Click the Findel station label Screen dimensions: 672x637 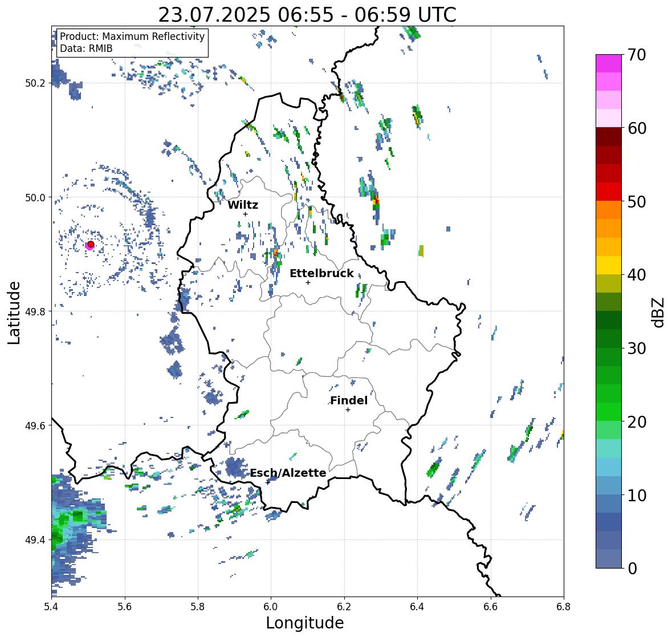pos(349,400)
